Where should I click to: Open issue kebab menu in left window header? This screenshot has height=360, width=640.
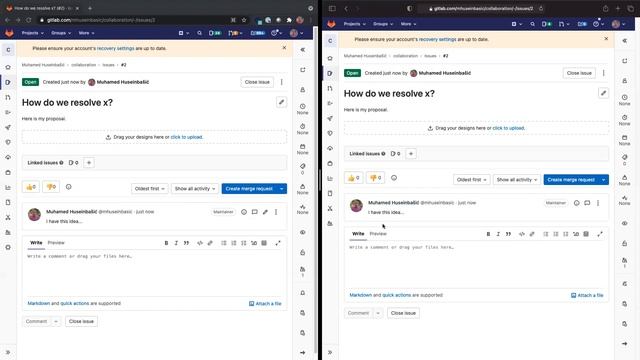coord(282,82)
